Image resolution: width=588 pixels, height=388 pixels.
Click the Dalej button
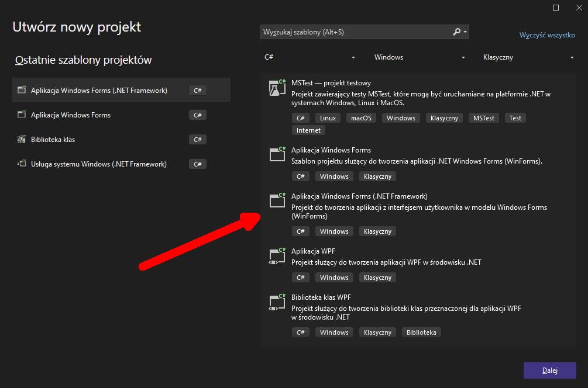(x=550, y=370)
